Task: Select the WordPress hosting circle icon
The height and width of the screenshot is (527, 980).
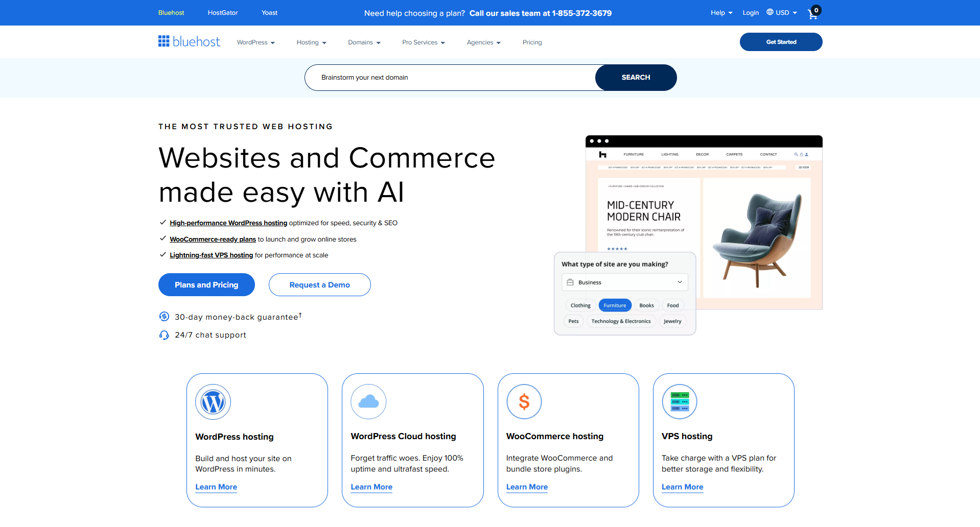Action: 213,402
